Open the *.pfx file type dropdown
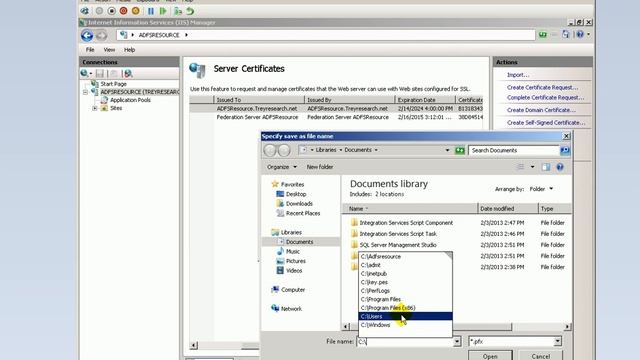 pos(558,342)
